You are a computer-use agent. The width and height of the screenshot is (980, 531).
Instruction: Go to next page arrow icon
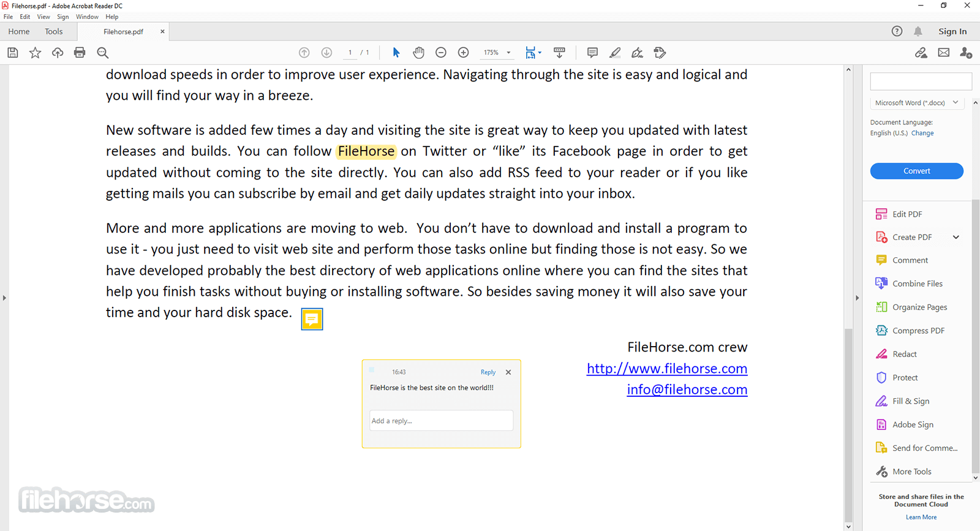pyautogui.click(x=326, y=53)
